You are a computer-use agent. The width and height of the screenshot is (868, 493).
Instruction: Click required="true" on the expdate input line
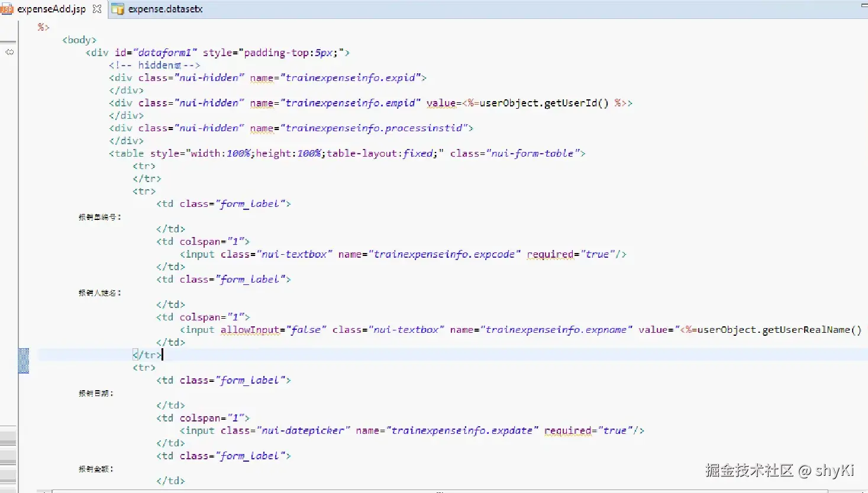click(588, 430)
